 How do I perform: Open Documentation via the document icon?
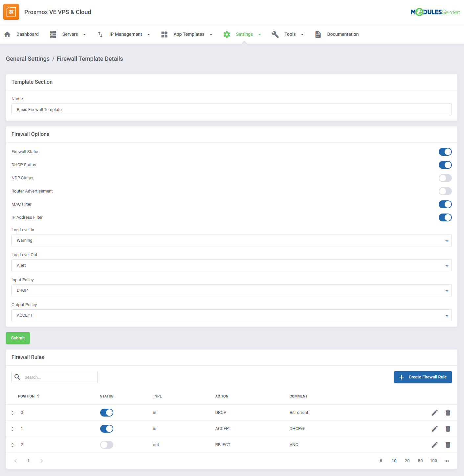[318, 34]
